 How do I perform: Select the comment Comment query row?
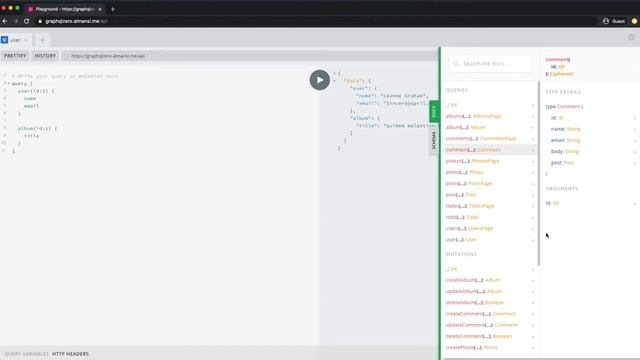click(490, 150)
